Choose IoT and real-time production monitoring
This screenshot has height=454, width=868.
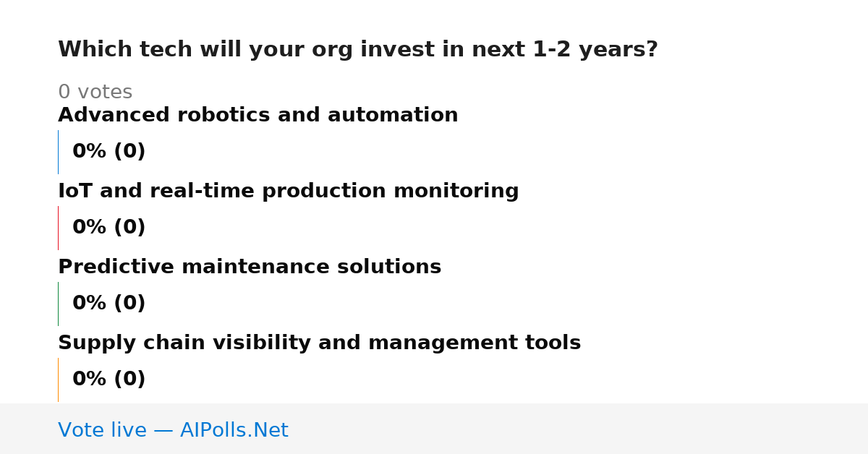point(289,192)
